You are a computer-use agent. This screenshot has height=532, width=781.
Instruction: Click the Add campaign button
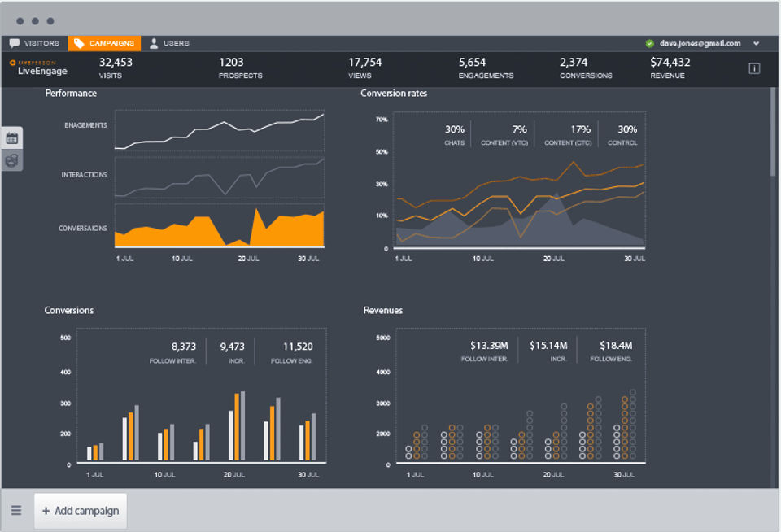81,511
